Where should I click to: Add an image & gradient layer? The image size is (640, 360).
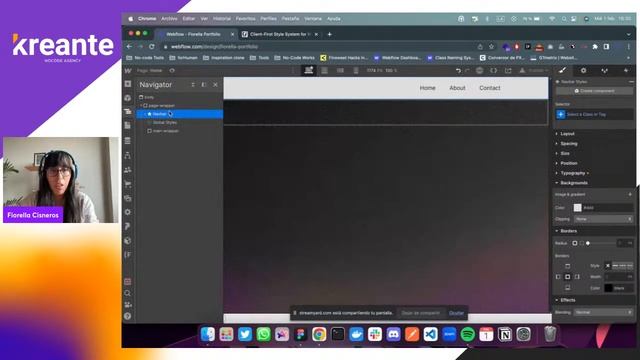[x=630, y=194]
